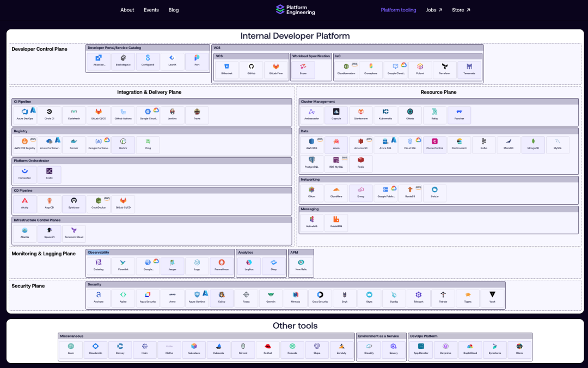
Task: Go to the Blog page
Action: pyautogui.click(x=174, y=10)
